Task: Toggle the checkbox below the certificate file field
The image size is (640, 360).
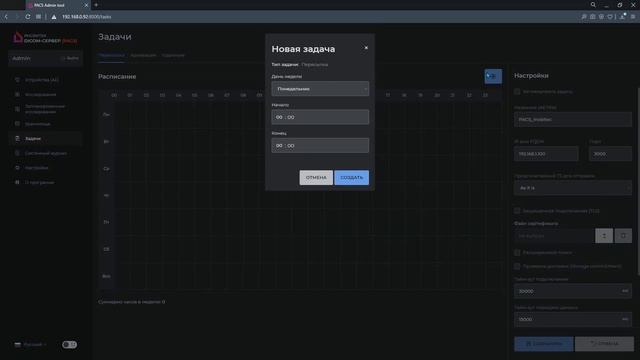Action: coord(517,253)
